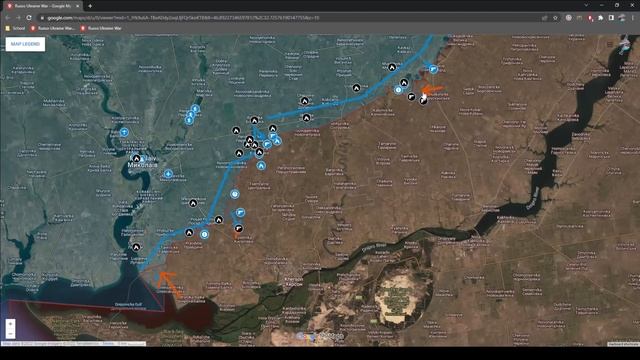
Task: Open the Chrome extensions puzzle menu
Action: tap(601, 18)
